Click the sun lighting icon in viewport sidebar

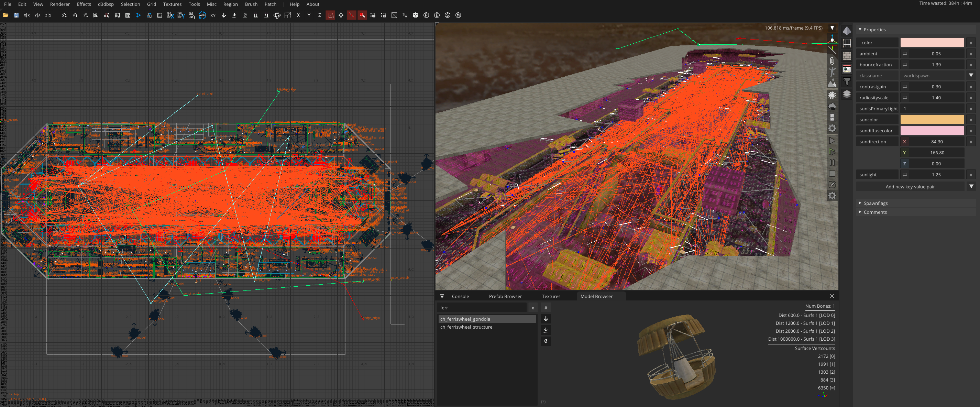pos(832,95)
